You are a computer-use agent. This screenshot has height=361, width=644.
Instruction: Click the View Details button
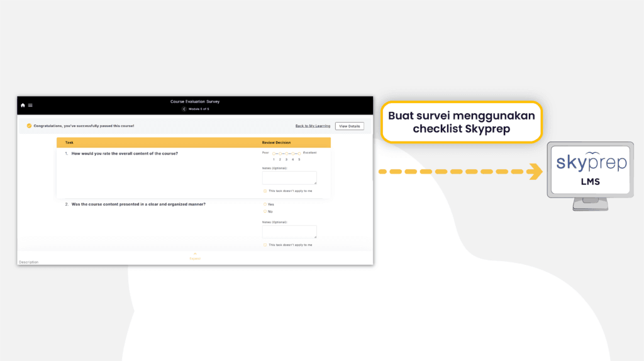[350, 126]
